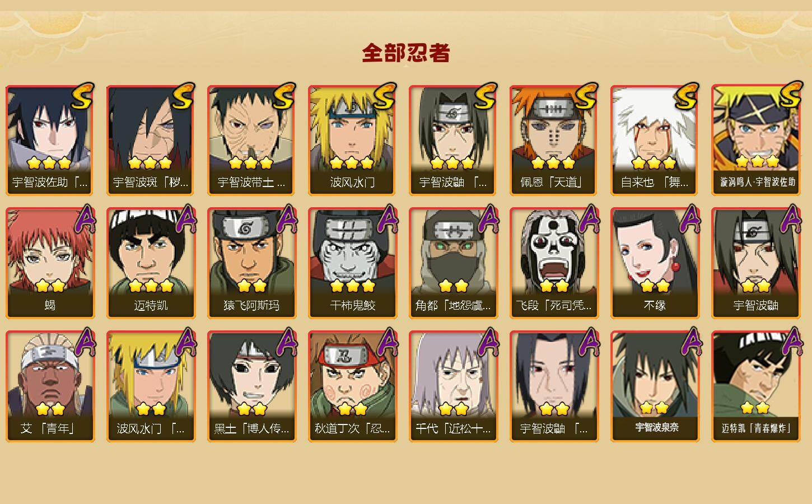Open the 猿飞阿斯玛 ninja card

251,263
